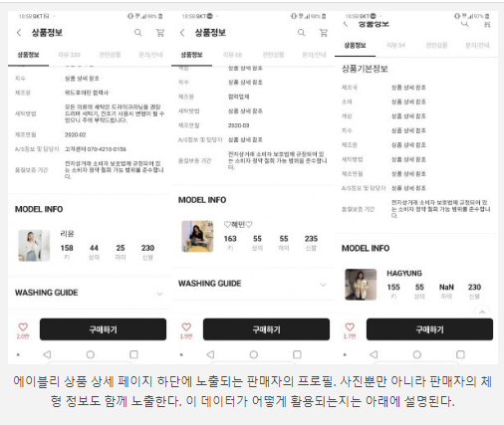The image size is (504, 425).
Task: Select the 관련상품 tab next to 리뷰 339
Action: [x=110, y=55]
